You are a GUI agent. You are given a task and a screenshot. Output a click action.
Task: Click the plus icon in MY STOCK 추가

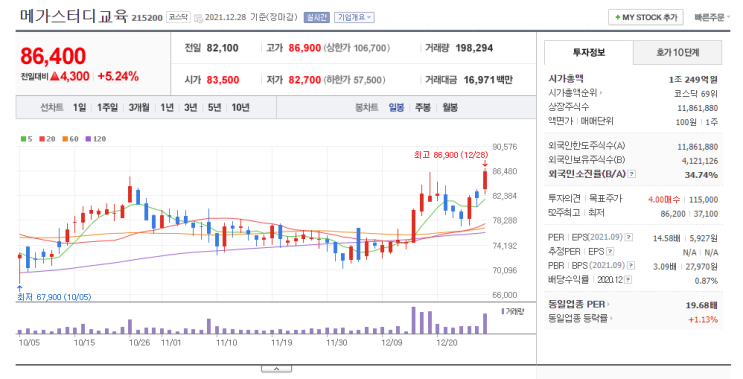point(617,18)
